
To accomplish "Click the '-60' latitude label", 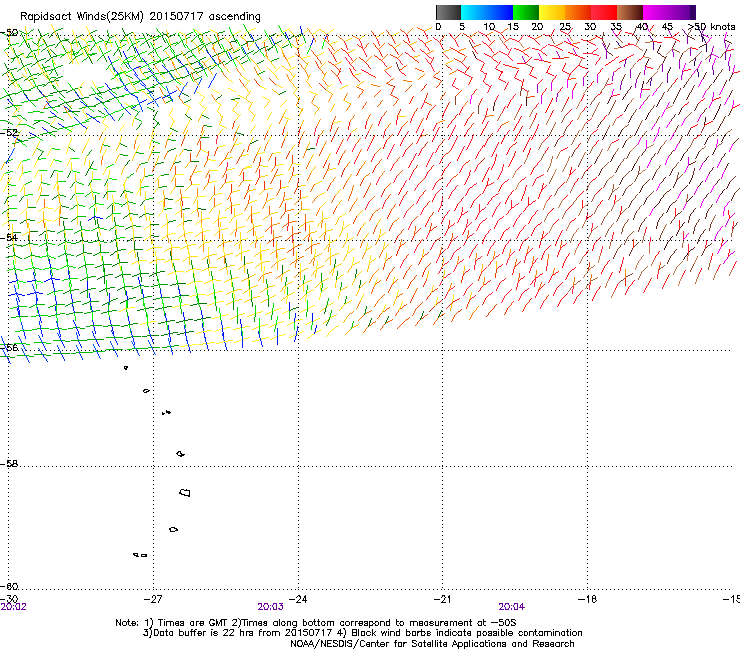I will coord(9,586).
